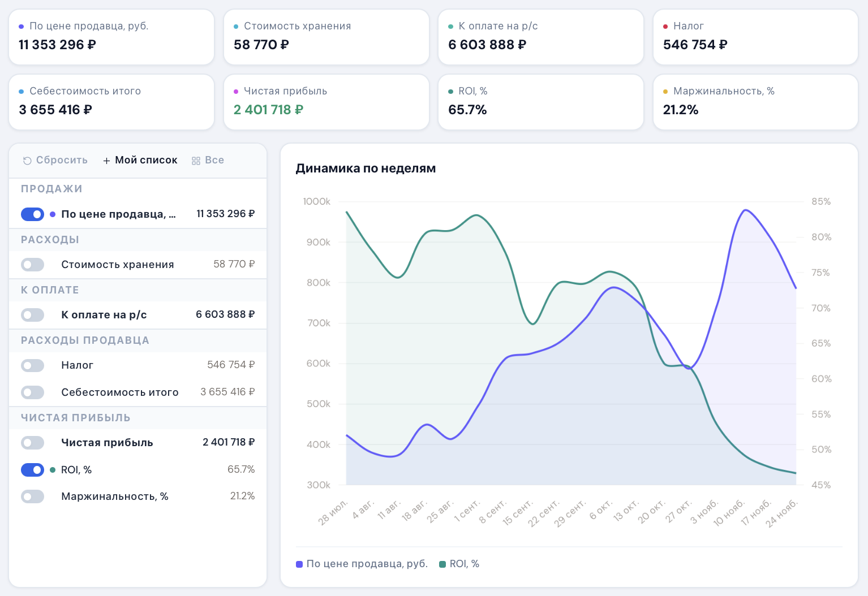Enable the Маржинальность, % toggle
This screenshot has height=596, width=868.
click(x=32, y=496)
